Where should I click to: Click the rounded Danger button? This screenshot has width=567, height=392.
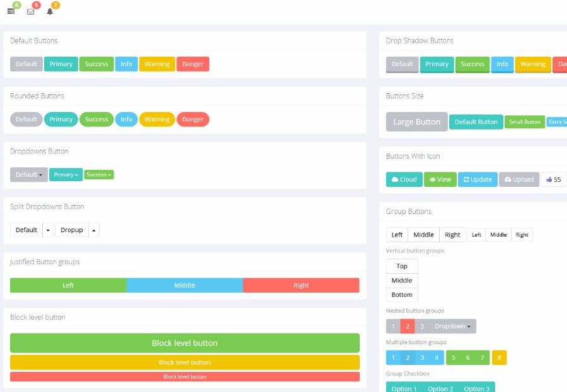(x=193, y=119)
